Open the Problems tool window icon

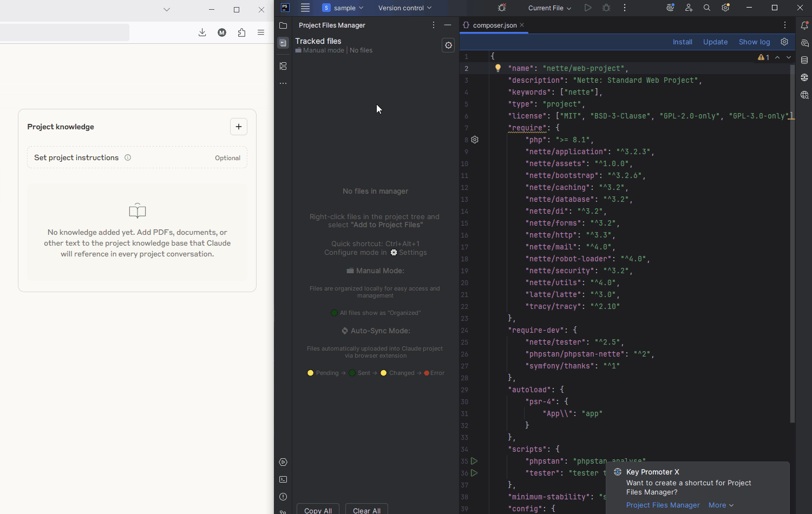(x=283, y=497)
